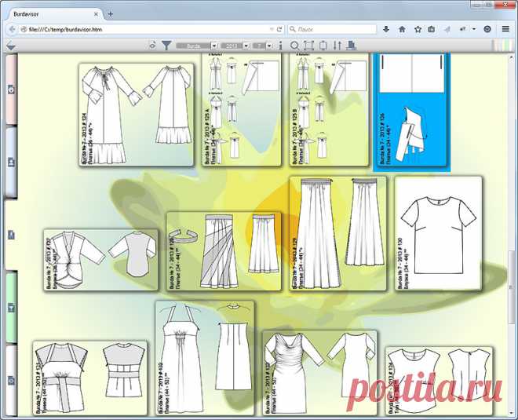Select the blue sidebar tab
518x420 pixels.
[11, 163]
